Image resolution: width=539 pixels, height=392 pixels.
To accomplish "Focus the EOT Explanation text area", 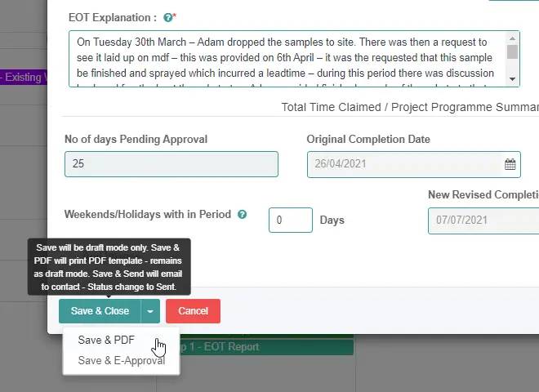I will click(x=286, y=58).
